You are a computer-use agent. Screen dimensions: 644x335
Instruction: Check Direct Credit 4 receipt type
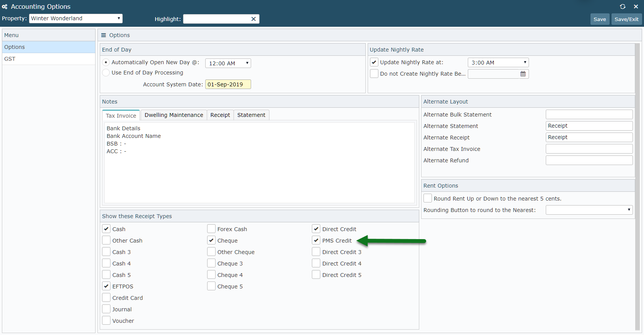(316, 264)
